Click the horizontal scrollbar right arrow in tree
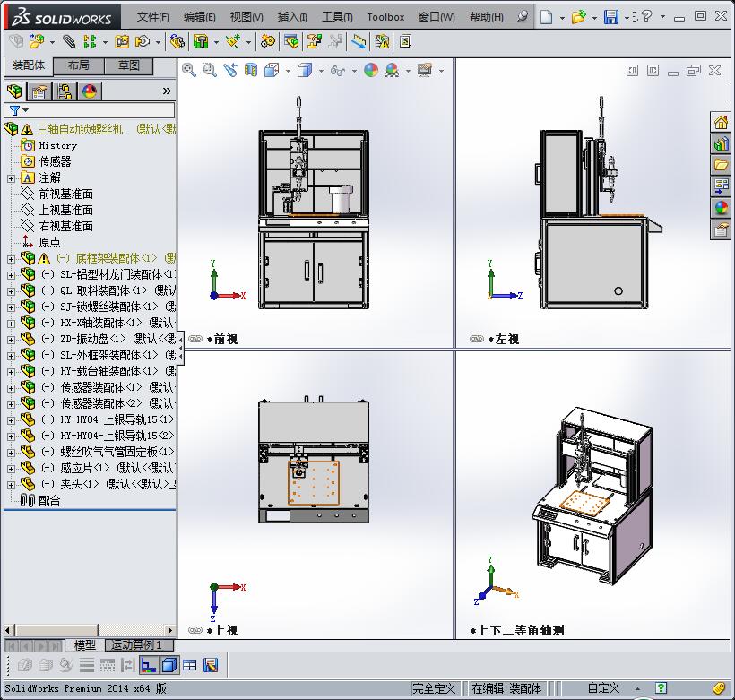Viewport: 735px width, 700px height. coord(170,631)
